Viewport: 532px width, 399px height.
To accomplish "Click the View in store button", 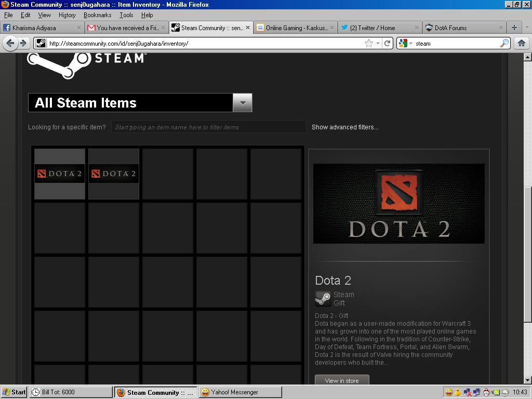I will [x=342, y=380].
